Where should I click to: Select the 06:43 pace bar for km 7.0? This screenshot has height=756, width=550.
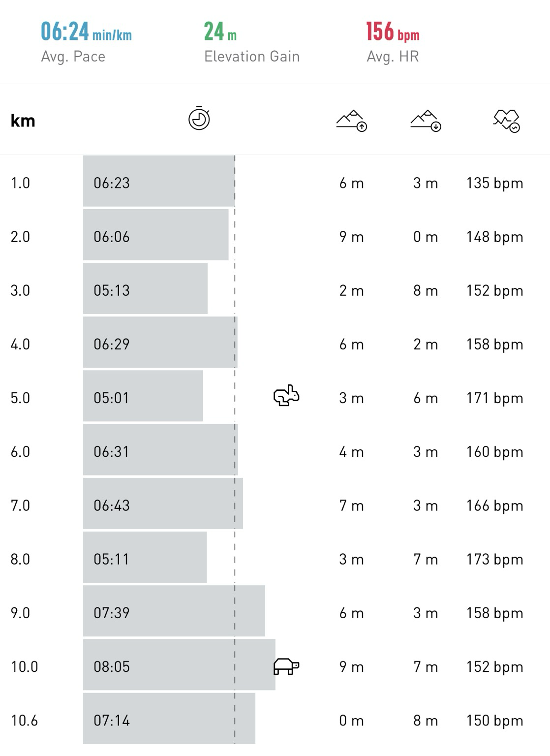point(163,504)
